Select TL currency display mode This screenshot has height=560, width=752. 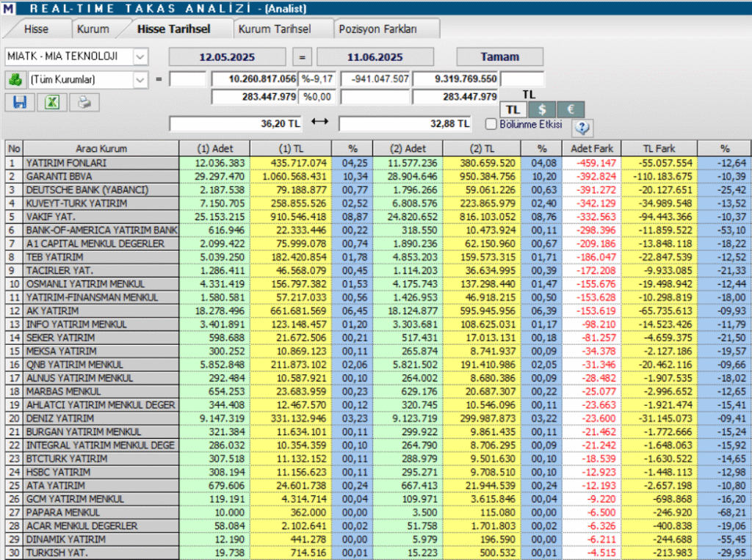(x=513, y=109)
